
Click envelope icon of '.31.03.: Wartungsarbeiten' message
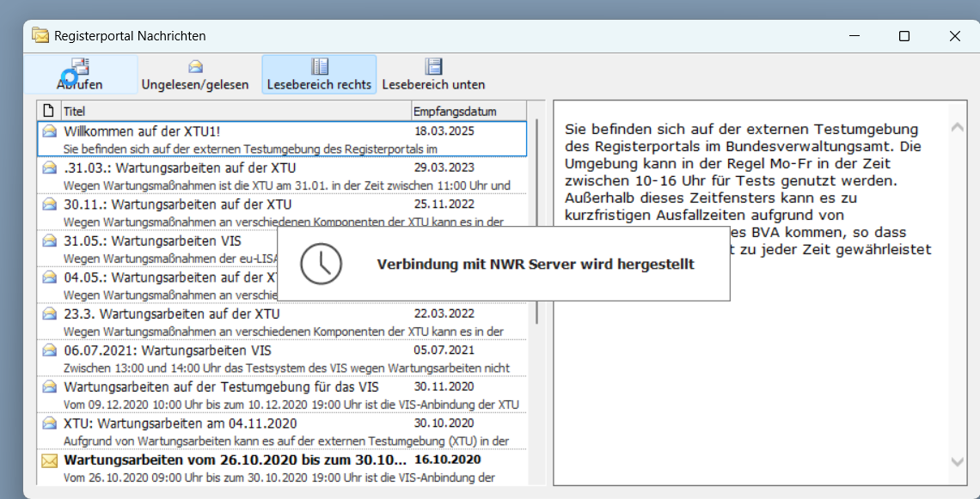(x=50, y=168)
